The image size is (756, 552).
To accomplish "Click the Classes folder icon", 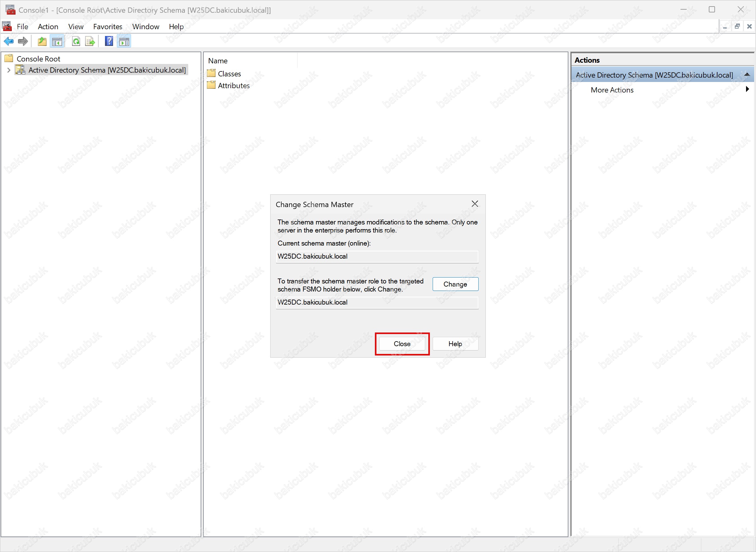I will [x=211, y=73].
